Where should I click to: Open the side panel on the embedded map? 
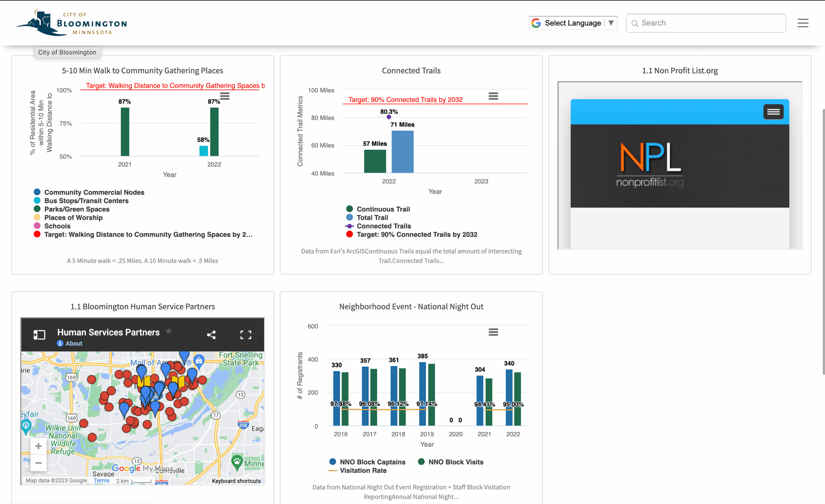coord(39,334)
